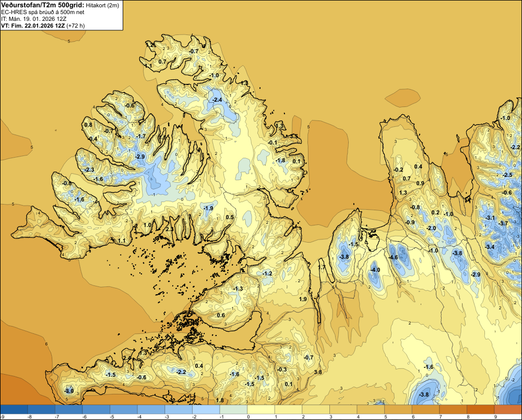
Task: Click the "-4.6" temperature value
Action: pyautogui.click(x=393, y=257)
